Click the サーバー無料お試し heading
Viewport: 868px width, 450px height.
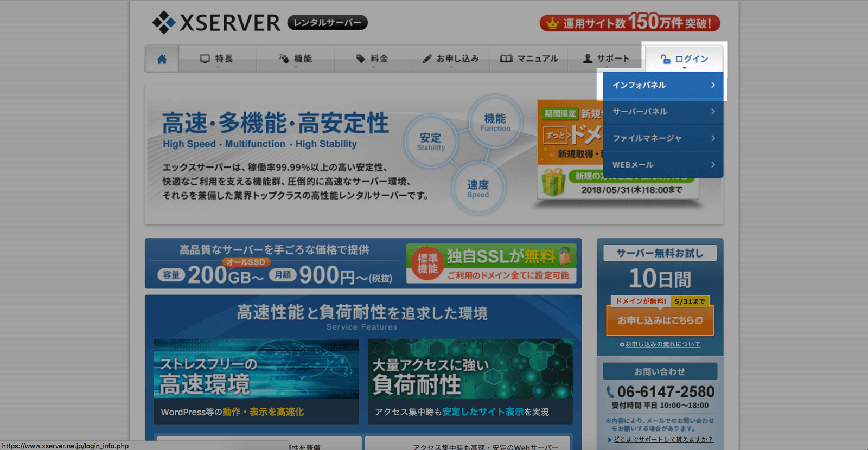tap(660, 253)
